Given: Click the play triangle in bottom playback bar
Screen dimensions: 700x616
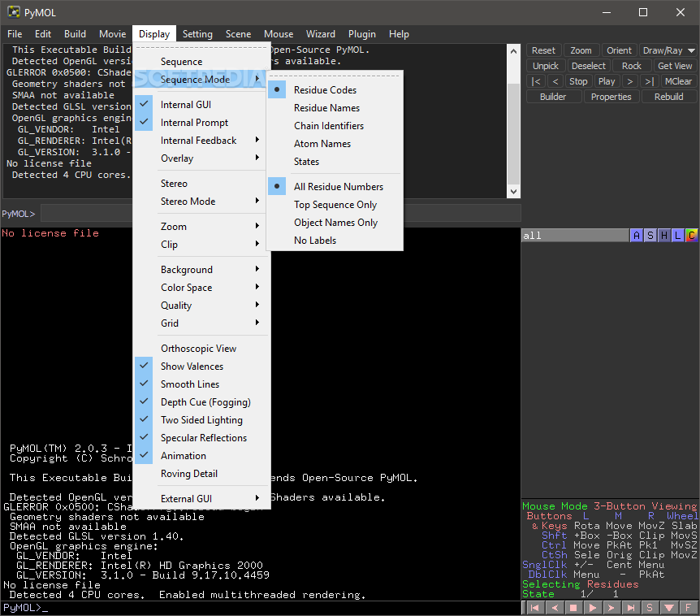Looking at the screenshot, I should point(593,608).
